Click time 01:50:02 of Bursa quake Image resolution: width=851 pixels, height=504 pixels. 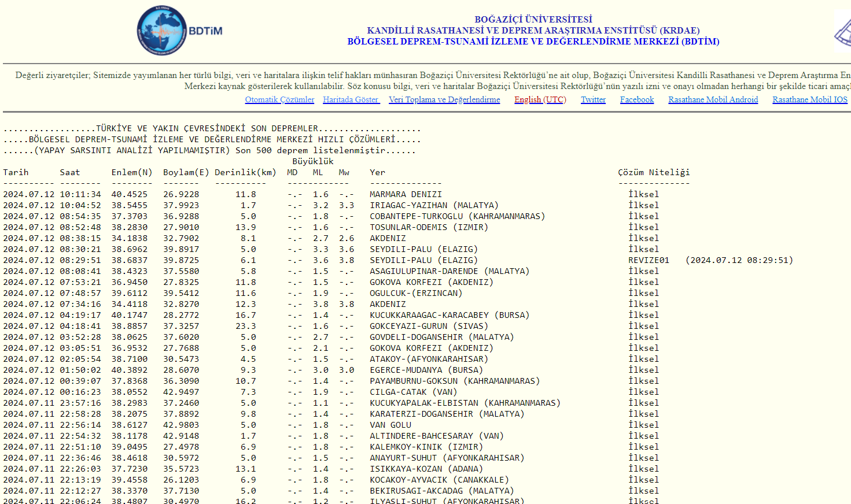80,370
